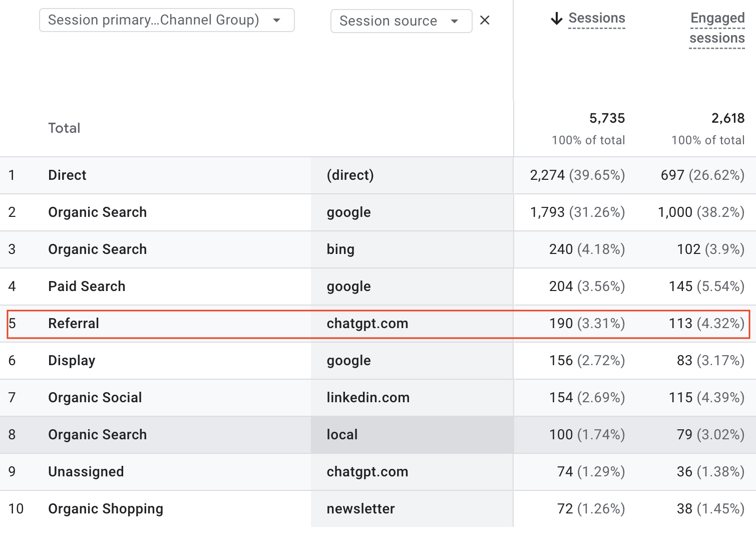Click the Engaged sessions column header
The width and height of the screenshot is (756, 551).
[717, 28]
